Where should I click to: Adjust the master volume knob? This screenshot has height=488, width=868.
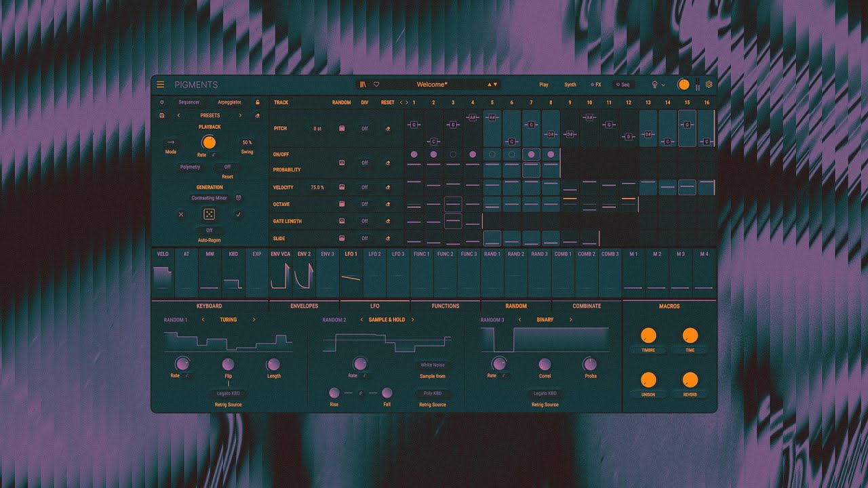(683, 85)
